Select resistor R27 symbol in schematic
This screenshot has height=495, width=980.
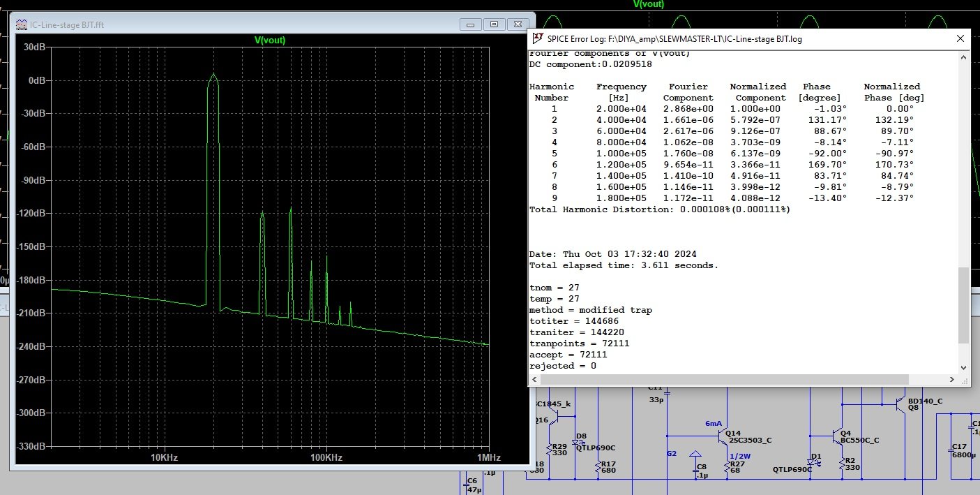725,466
